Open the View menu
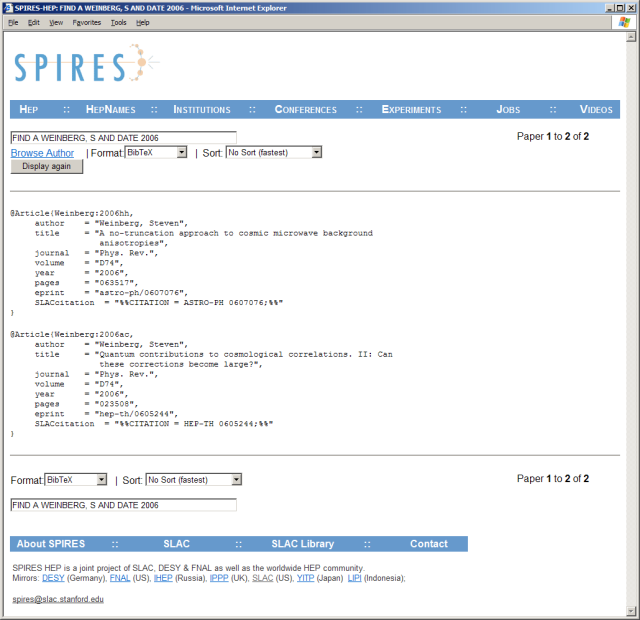The height and width of the screenshot is (620, 640). click(56, 22)
